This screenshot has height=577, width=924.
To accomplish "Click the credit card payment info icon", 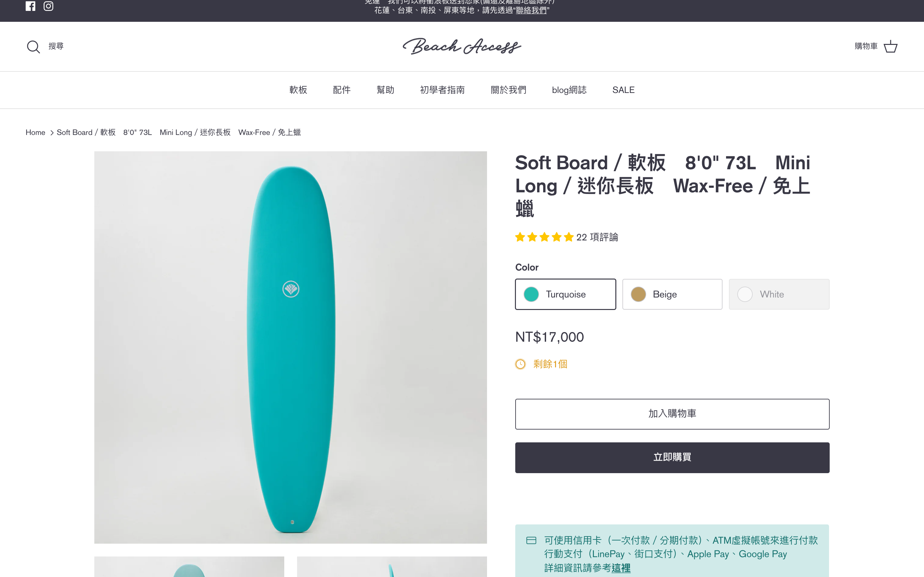I will tap(531, 540).
